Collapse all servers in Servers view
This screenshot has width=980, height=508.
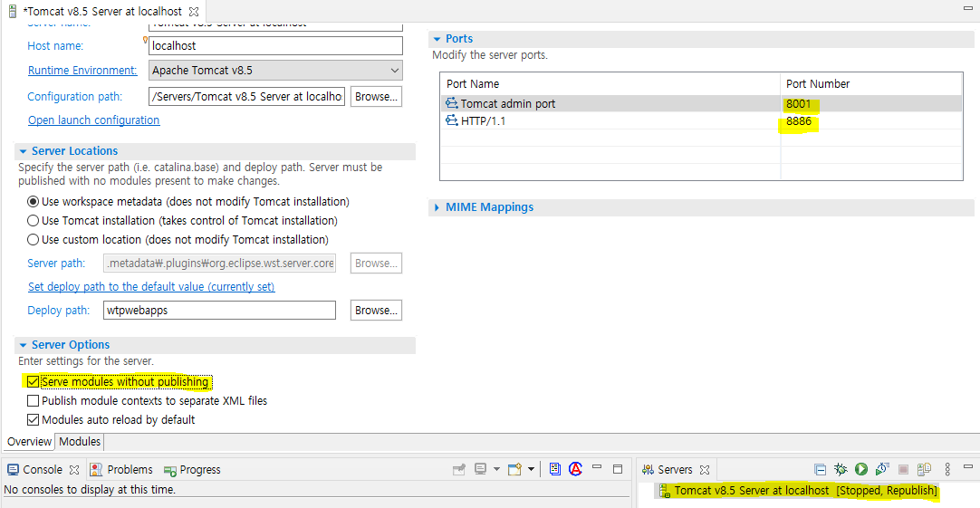(x=821, y=469)
